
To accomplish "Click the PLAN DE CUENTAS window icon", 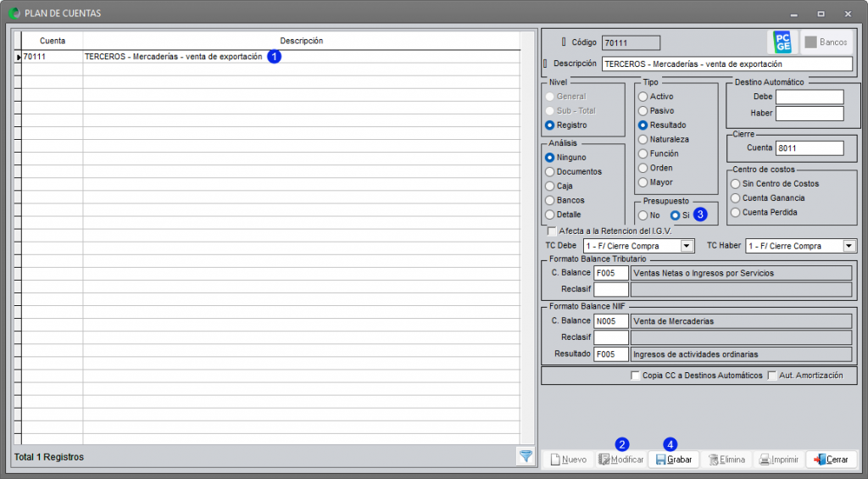I will tap(14, 14).
